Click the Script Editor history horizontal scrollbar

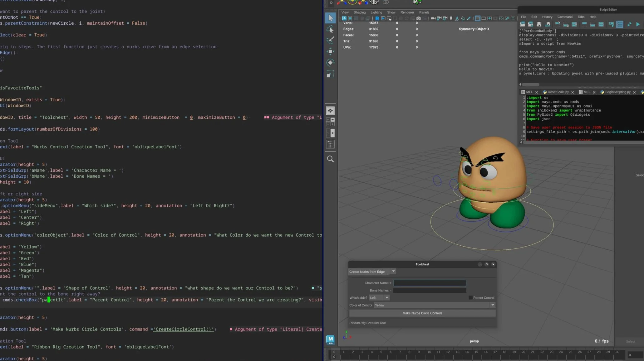531,84
